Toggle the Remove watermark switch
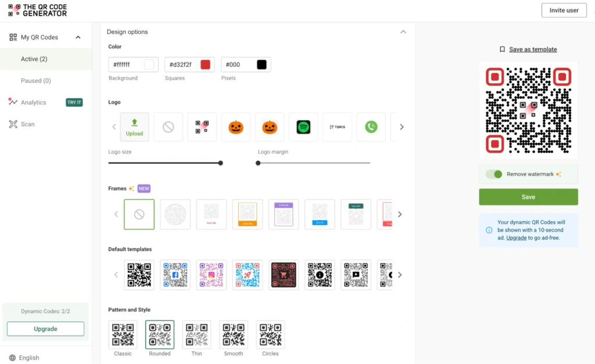Screen dimensions: 595x364 pos(494,174)
